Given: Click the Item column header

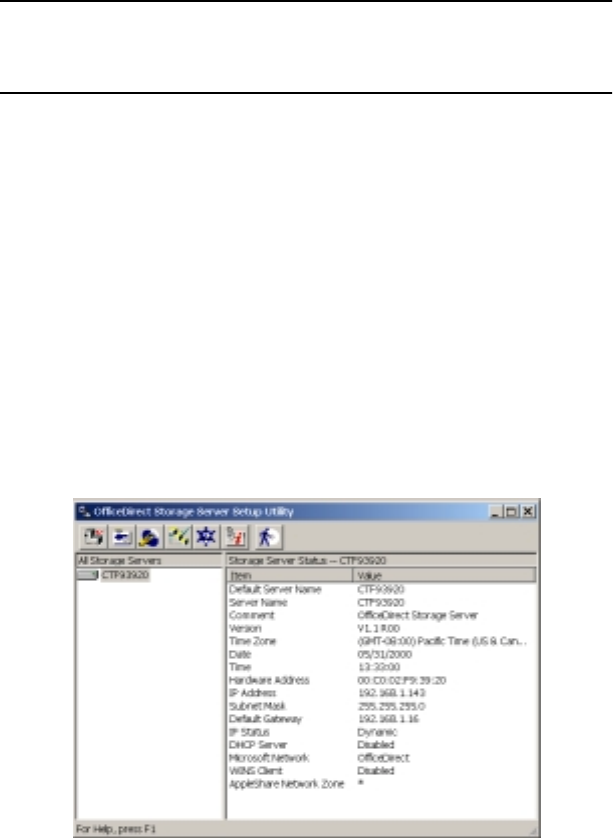Looking at the screenshot, I should point(290,575).
